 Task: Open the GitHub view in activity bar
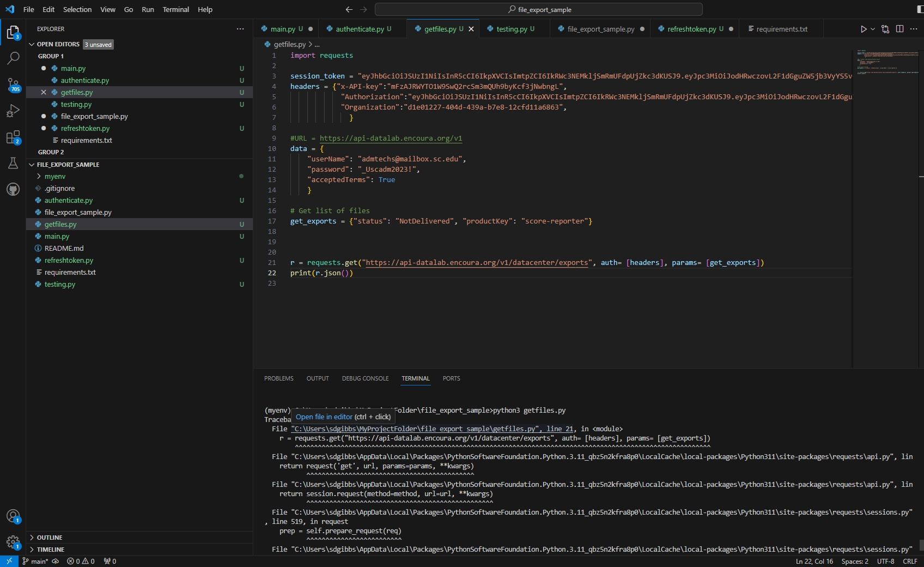click(13, 189)
